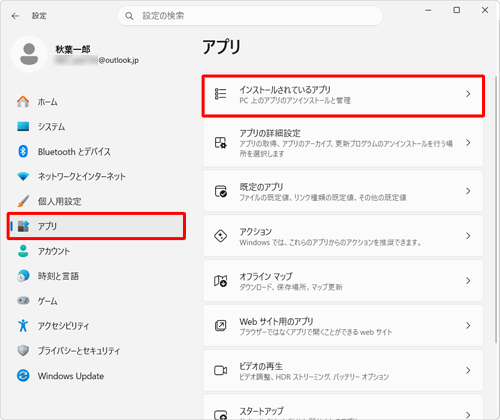
Task: Expand アクション chevron arrow
Action: (468, 236)
